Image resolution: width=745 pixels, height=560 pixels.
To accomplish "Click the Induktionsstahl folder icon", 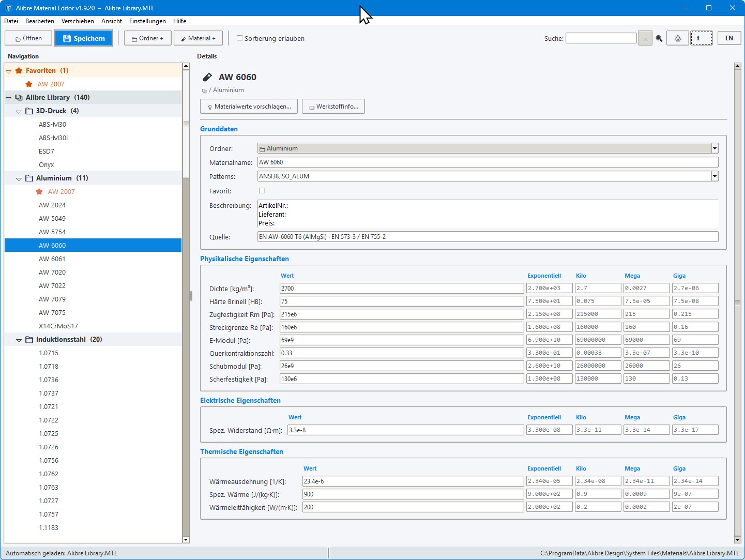I will pyautogui.click(x=29, y=339).
